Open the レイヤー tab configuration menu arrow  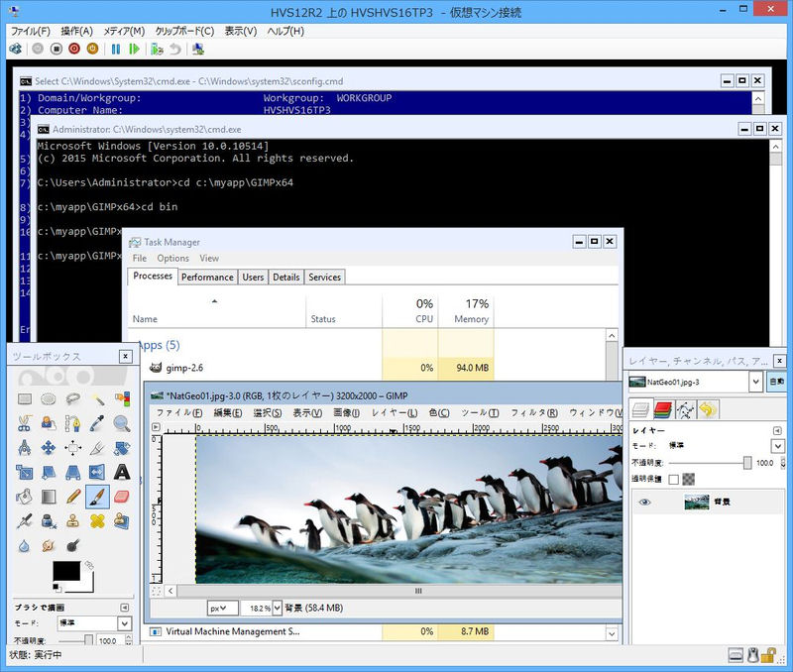click(777, 430)
